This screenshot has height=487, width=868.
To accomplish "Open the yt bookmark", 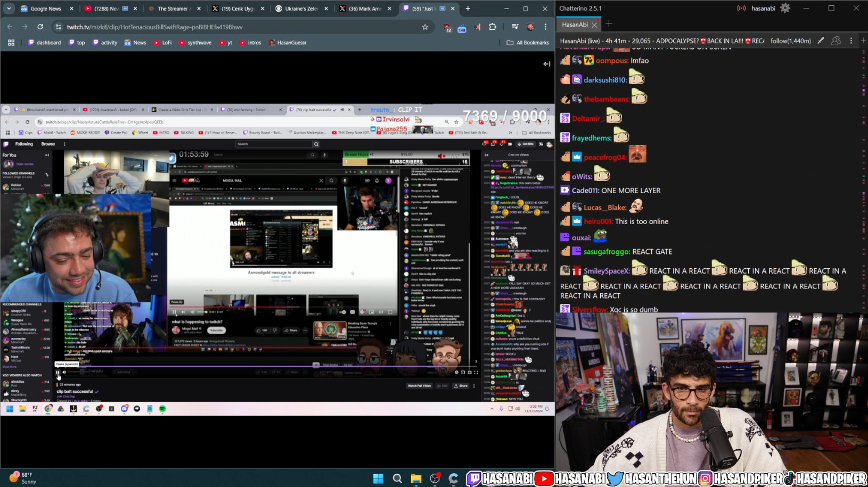I will tap(226, 43).
